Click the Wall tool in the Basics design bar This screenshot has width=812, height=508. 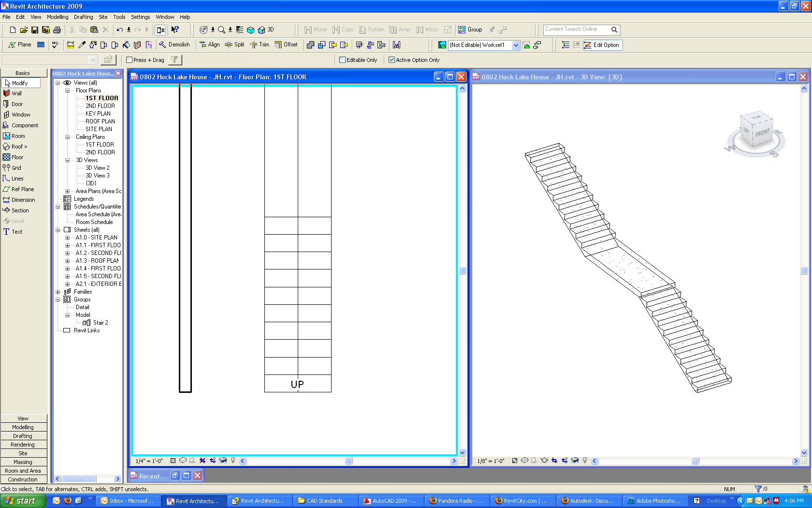[x=13, y=93]
